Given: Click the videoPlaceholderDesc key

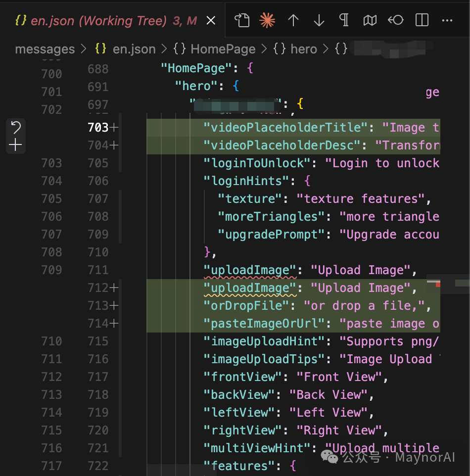Looking at the screenshot, I should pos(282,145).
